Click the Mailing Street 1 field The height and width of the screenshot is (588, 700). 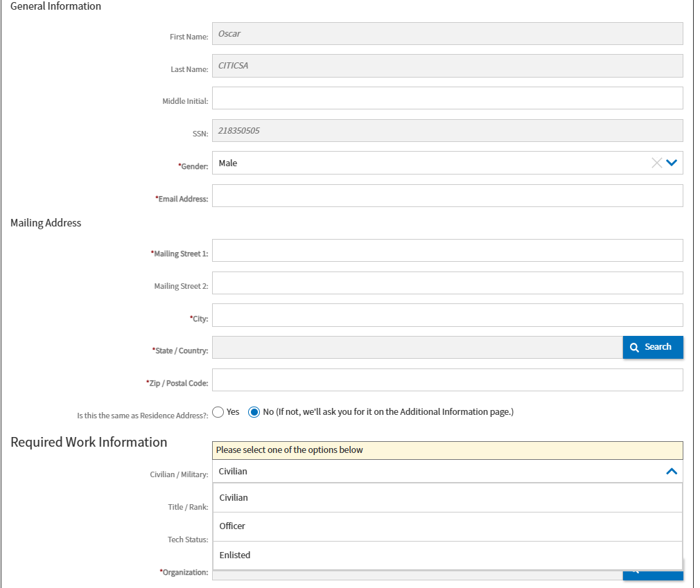447,251
